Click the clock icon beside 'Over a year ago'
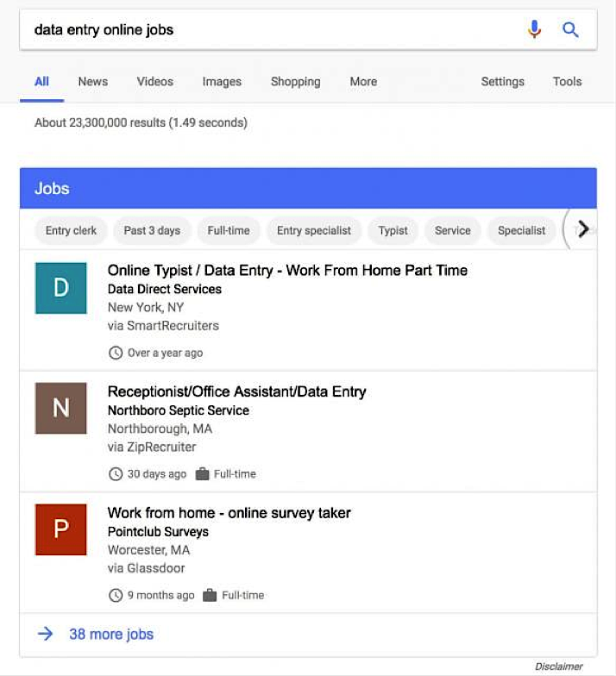The width and height of the screenshot is (616, 676). coord(116,353)
